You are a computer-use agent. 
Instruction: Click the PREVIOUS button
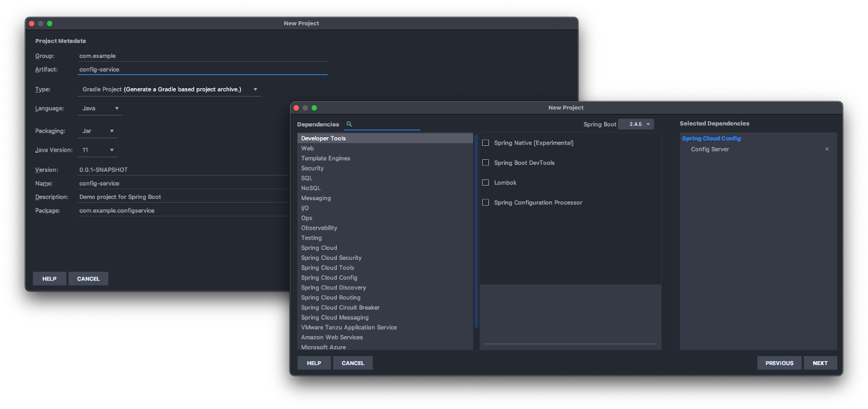[779, 363]
